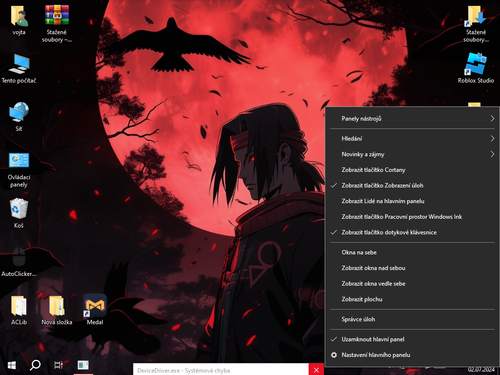Activate the running app icon on the taskbar
This screenshot has height=375, width=500.
(x=83, y=365)
